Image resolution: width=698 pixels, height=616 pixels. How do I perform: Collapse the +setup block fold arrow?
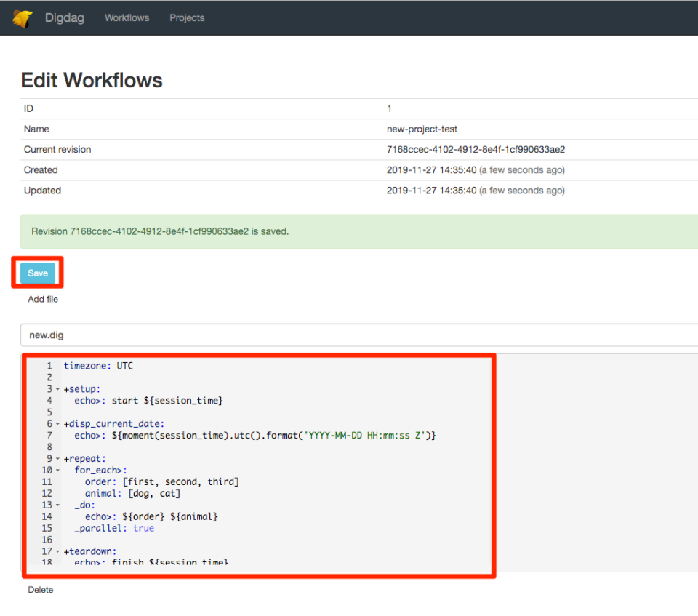[57, 389]
